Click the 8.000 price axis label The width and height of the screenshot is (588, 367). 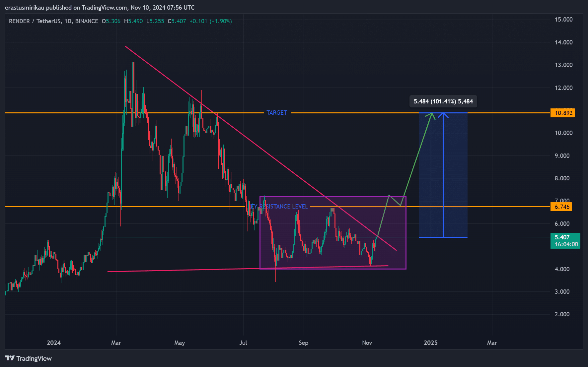(562, 178)
